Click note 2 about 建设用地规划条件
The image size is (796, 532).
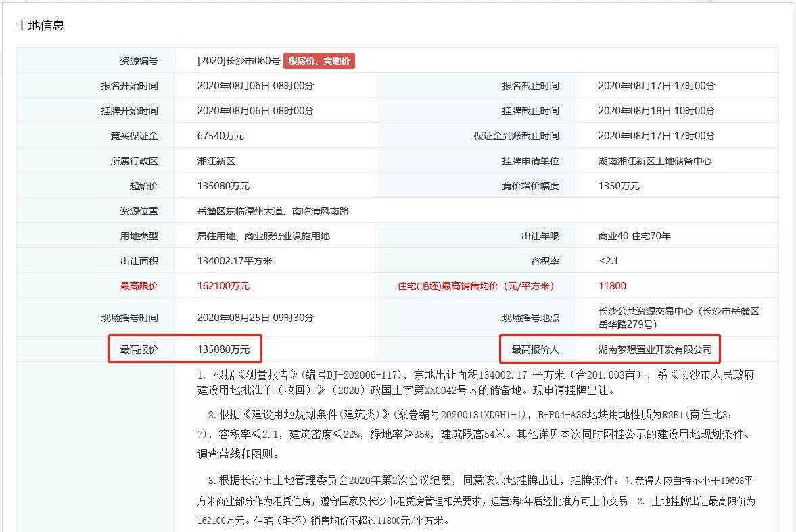click(x=475, y=434)
